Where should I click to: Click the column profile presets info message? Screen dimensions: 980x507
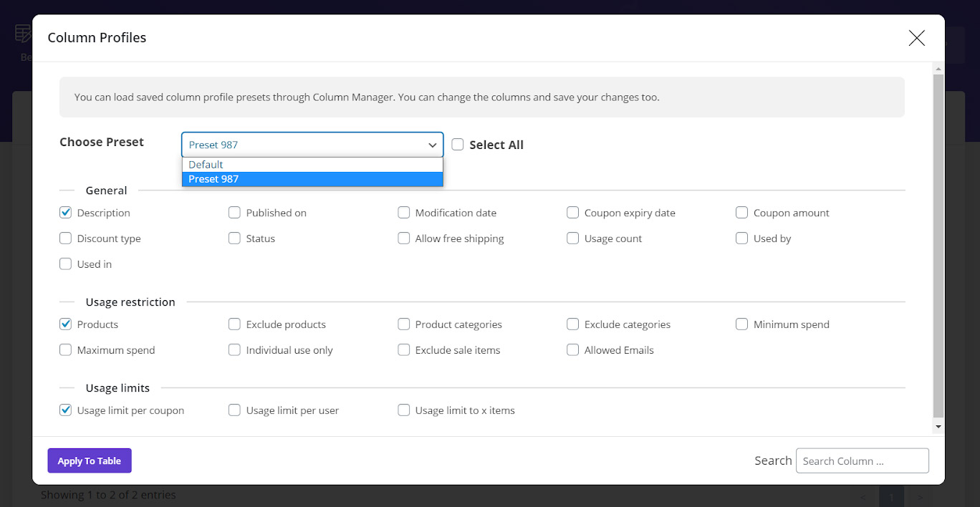tap(482, 97)
